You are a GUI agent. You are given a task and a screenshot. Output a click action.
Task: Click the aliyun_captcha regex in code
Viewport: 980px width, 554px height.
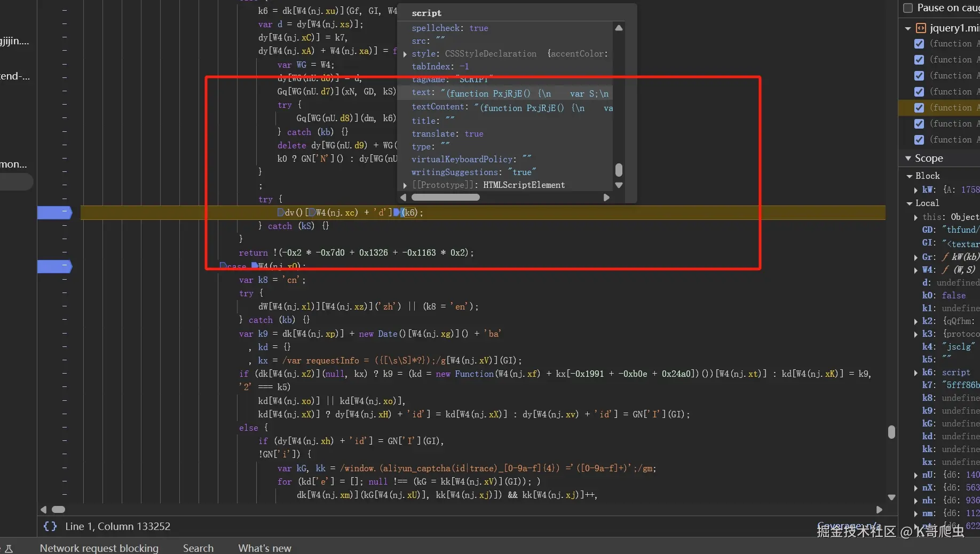click(497, 469)
